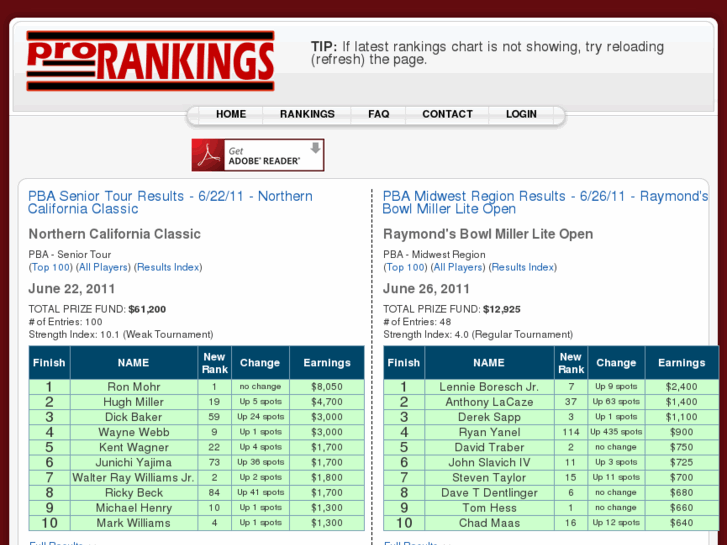This screenshot has height=545, width=727.
Task: Click the Up 11 spots change cell
Action: (616, 478)
